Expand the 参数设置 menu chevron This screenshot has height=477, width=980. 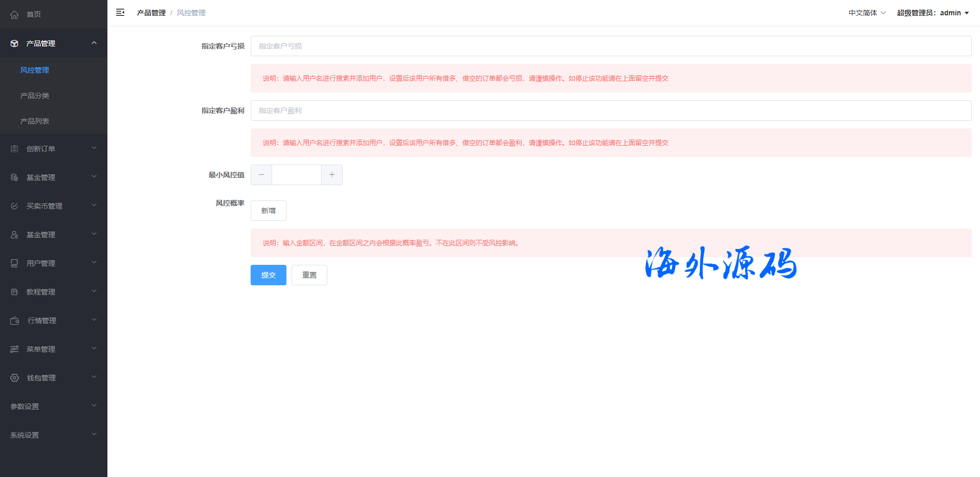click(x=94, y=406)
